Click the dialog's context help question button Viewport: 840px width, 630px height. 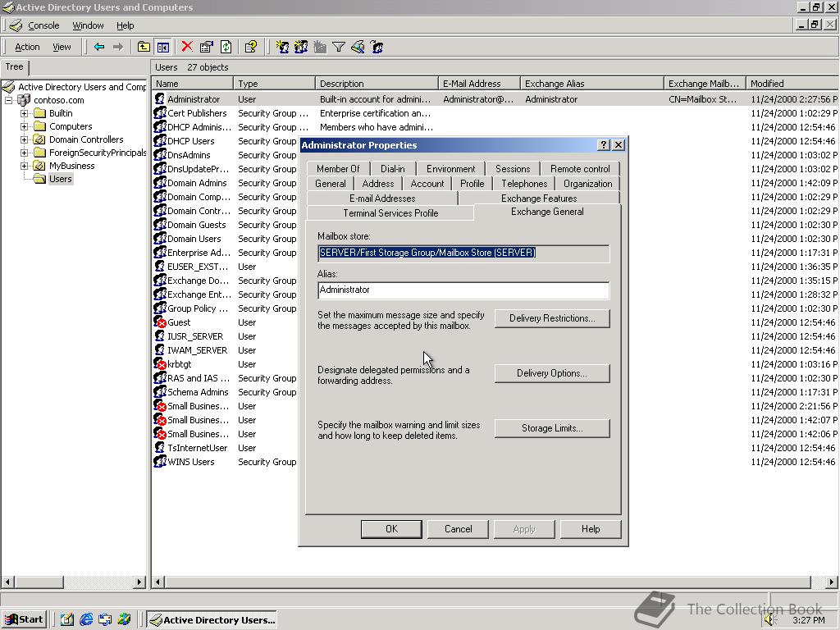[x=604, y=144]
